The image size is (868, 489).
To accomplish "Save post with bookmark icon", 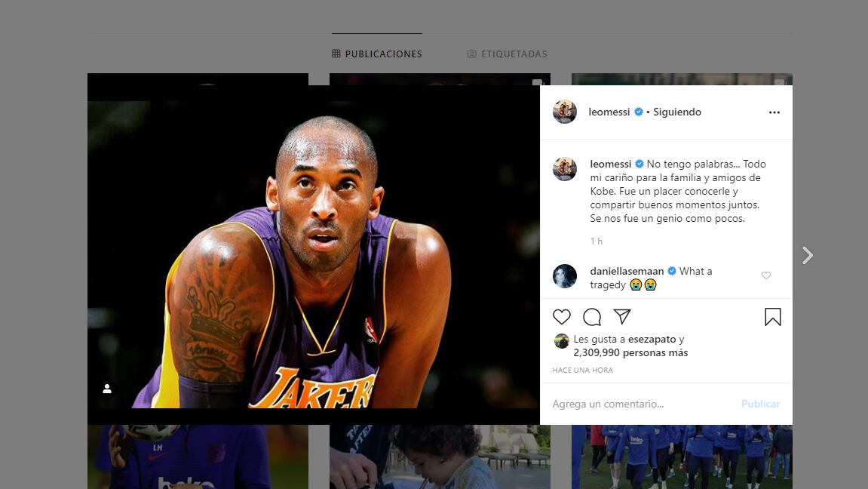I will 772,317.
